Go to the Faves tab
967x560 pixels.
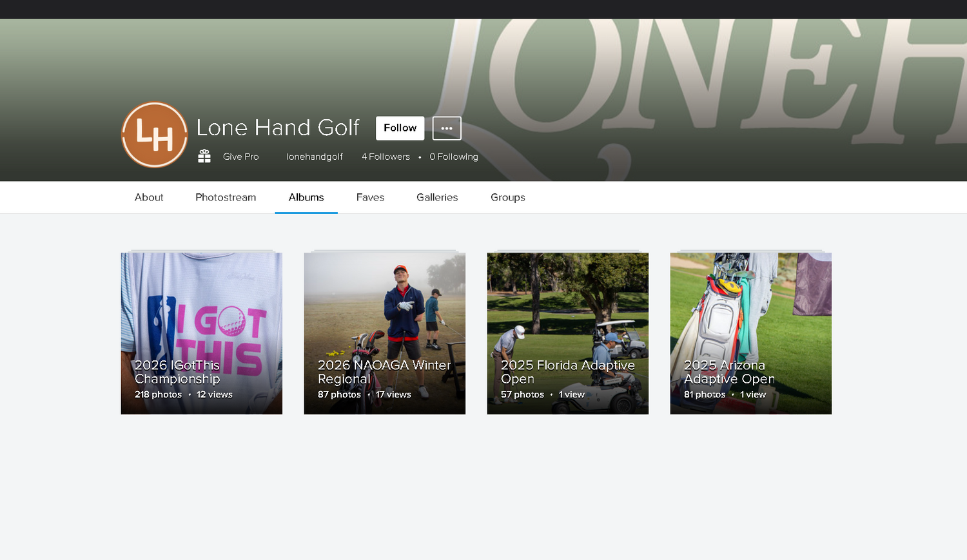(x=370, y=197)
